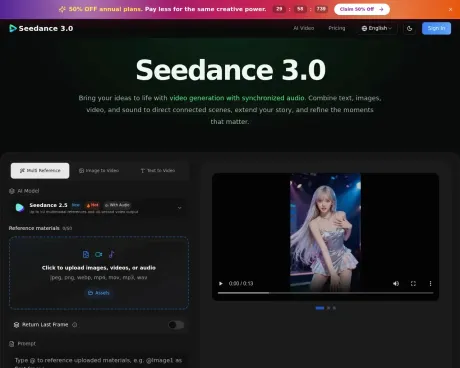The width and height of the screenshot is (460, 368).
Task: Click the image file upload icon
Action: (86, 254)
